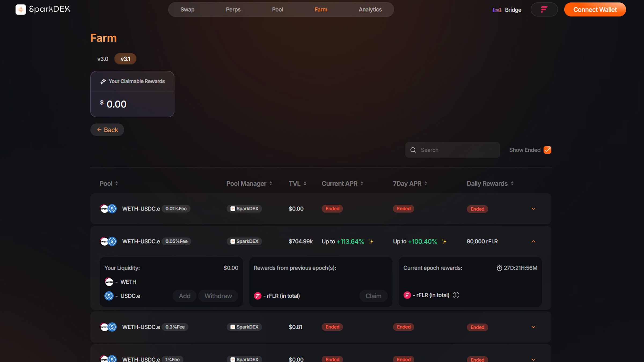Click sparkle icon next to +100.40% APR

pyautogui.click(x=444, y=242)
